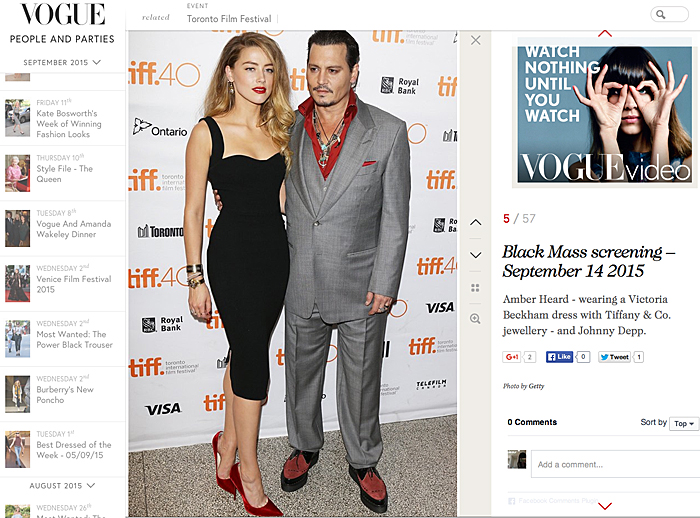Click the 0 Comments label
Screen dimensions: 700x518
tap(532, 422)
